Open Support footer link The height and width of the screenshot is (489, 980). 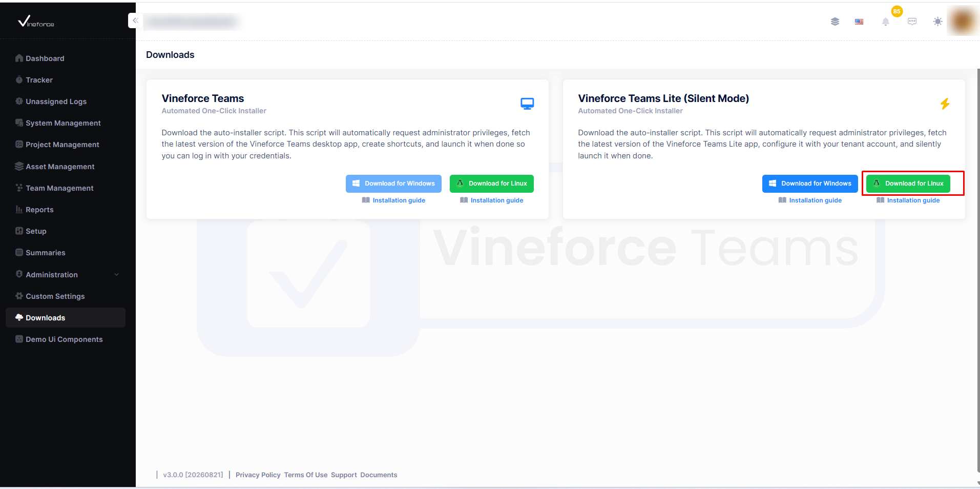coord(344,475)
